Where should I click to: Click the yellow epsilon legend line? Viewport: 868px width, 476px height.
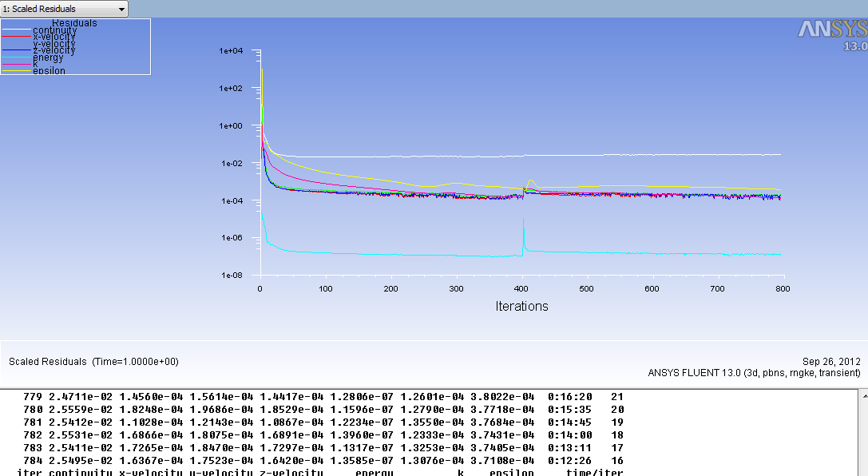[x=16, y=71]
